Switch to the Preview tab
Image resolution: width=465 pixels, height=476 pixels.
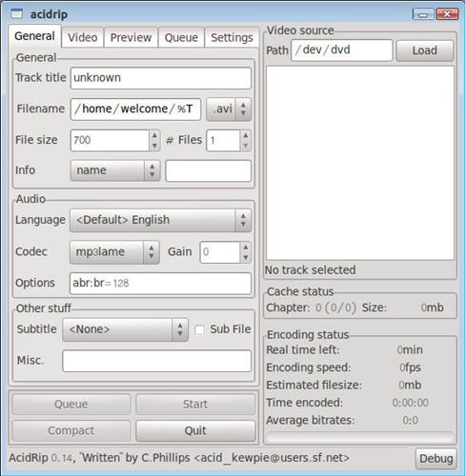point(131,37)
